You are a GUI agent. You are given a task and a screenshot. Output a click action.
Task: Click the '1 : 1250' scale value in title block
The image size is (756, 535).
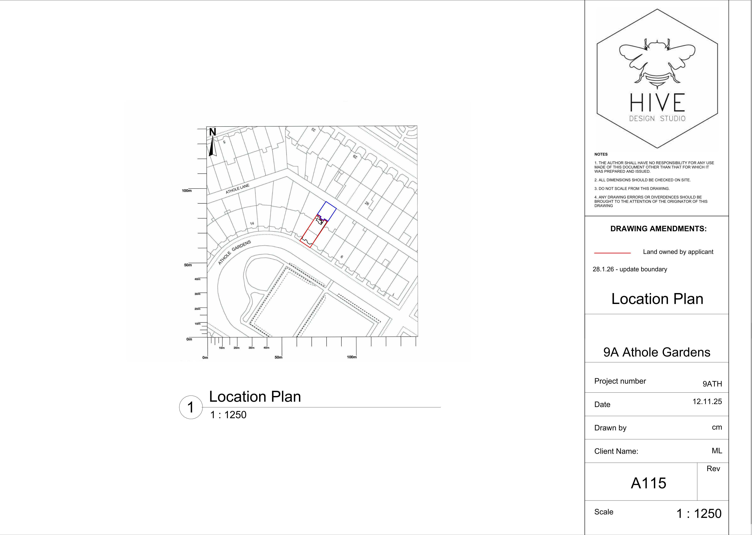pos(699,514)
